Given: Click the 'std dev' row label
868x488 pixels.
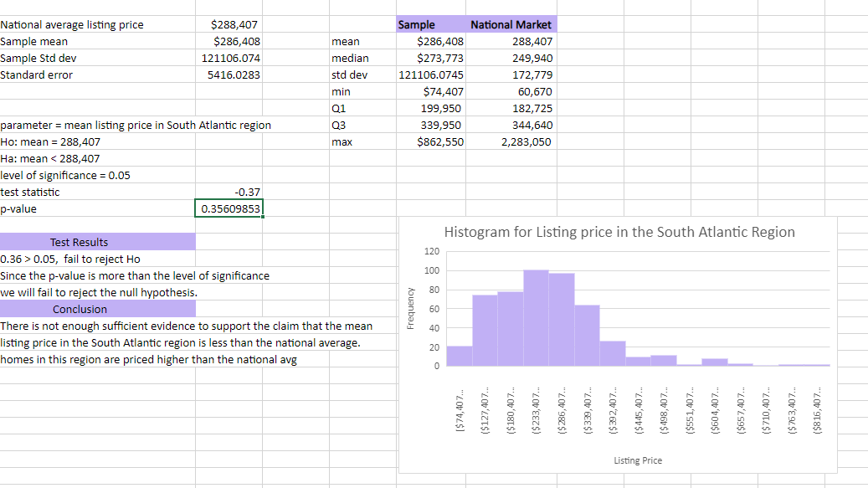Looking at the screenshot, I should click(362, 74).
